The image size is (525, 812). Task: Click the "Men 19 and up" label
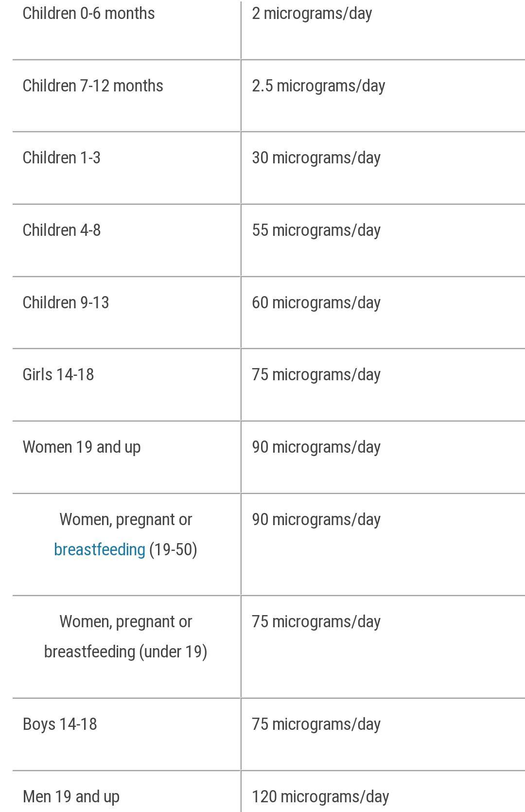click(71, 796)
